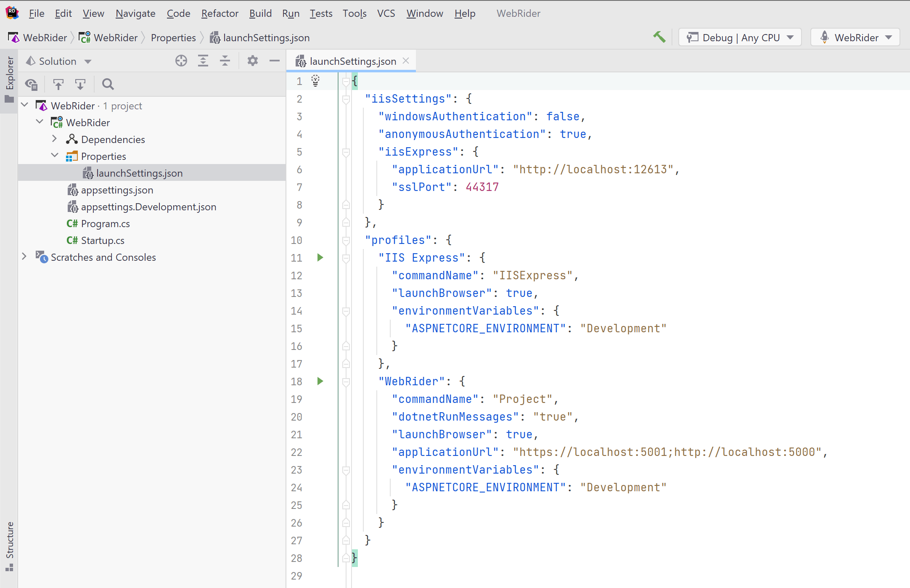
Task: Select the launchSettings.json editor tab
Action: 352,61
